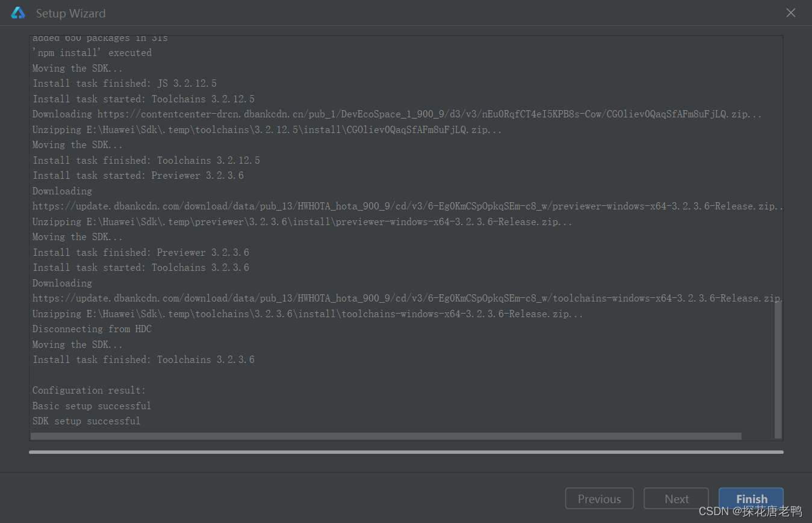
Task: Click the Previous button
Action: [599, 498]
